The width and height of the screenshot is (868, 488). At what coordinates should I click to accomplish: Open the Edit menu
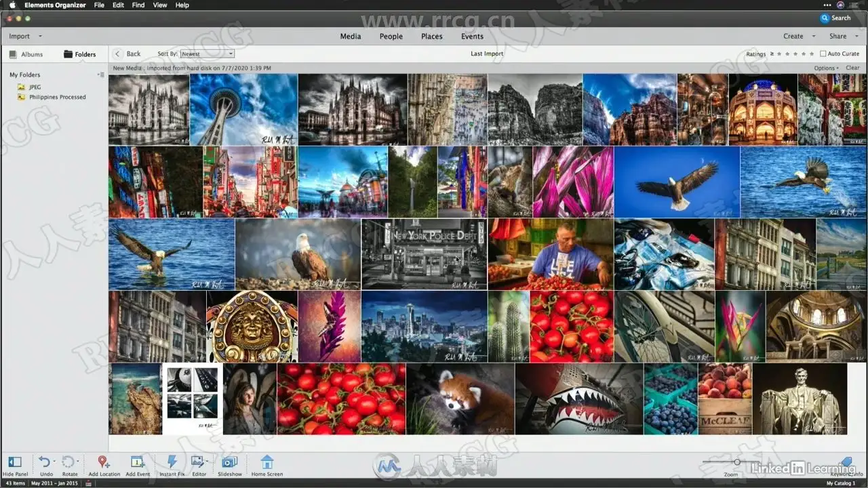coord(118,5)
